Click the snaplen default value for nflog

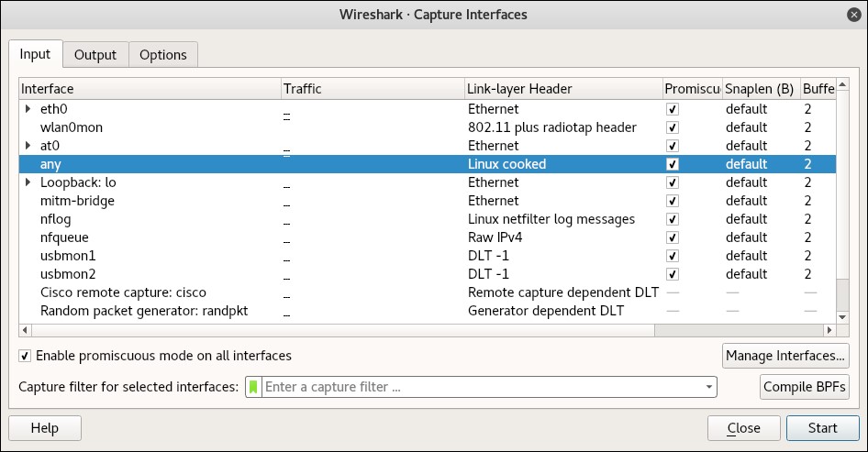coord(746,219)
